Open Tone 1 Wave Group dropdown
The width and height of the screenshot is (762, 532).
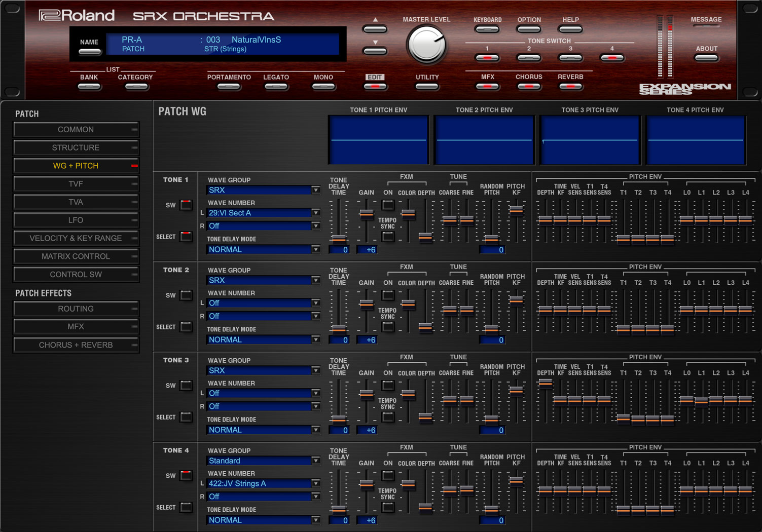(x=264, y=190)
